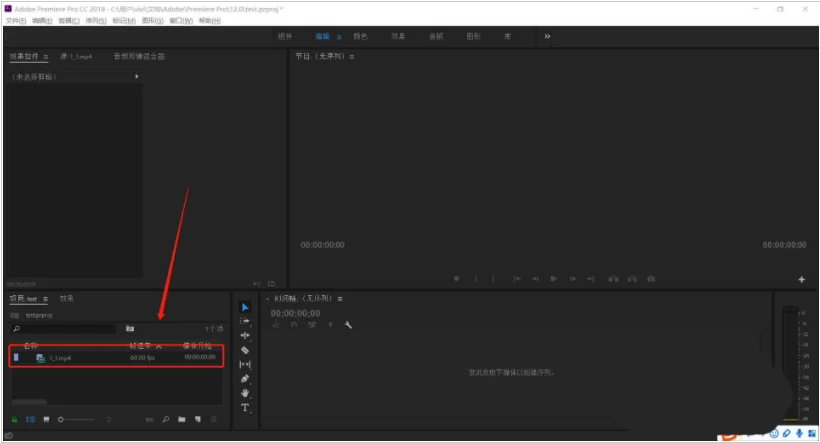Switch project panel to icon view
Screen dimensions: 820x443
coord(47,419)
